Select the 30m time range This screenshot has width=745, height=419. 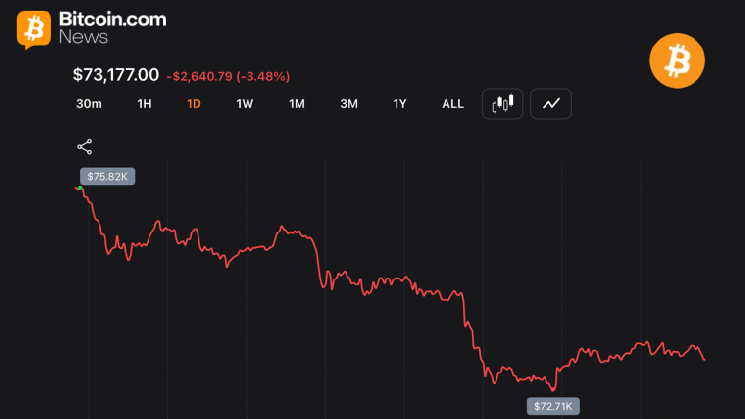point(89,104)
